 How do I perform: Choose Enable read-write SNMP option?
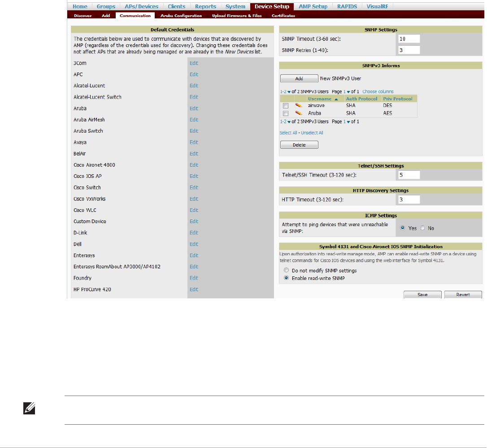click(x=287, y=278)
